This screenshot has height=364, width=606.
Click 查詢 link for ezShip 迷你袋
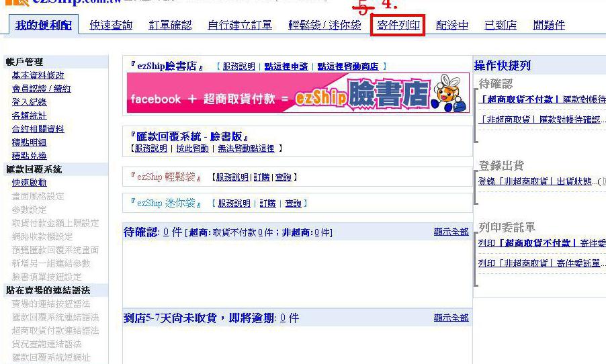pos(293,203)
